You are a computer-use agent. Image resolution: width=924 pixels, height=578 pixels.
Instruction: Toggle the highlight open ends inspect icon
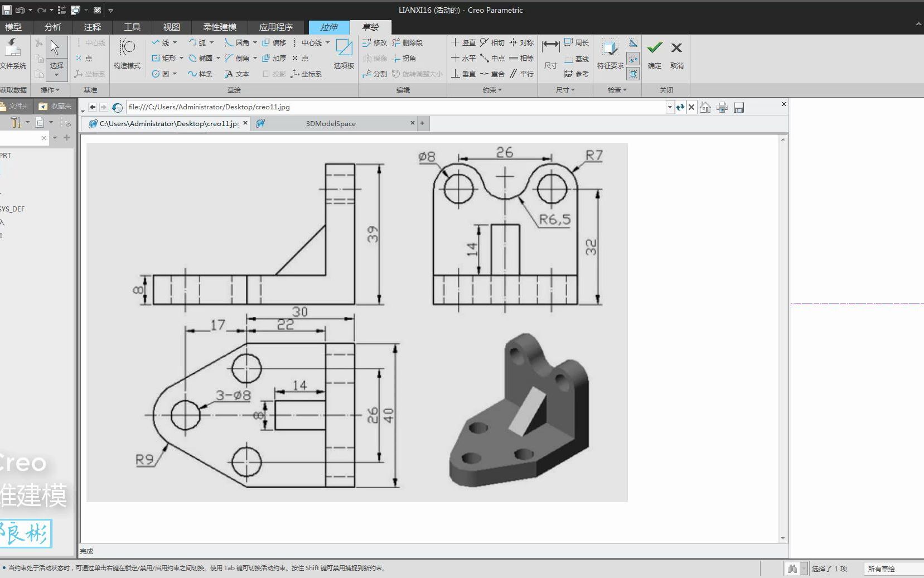tap(633, 58)
